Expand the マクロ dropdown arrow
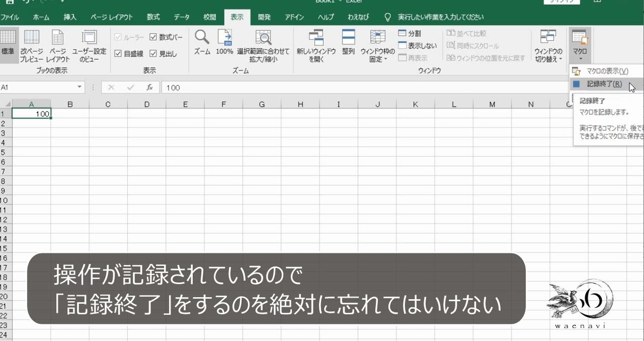The height and width of the screenshot is (341, 644). click(580, 58)
